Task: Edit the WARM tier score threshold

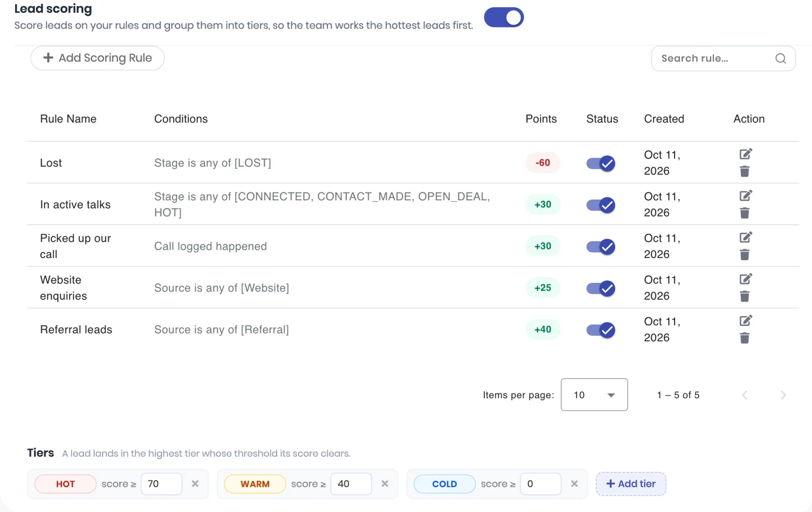Action: 351,484
